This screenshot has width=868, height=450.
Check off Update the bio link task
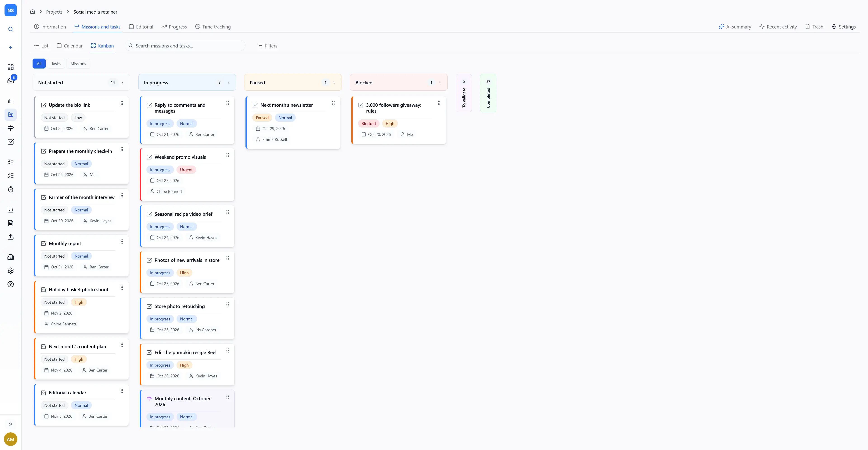(43, 105)
